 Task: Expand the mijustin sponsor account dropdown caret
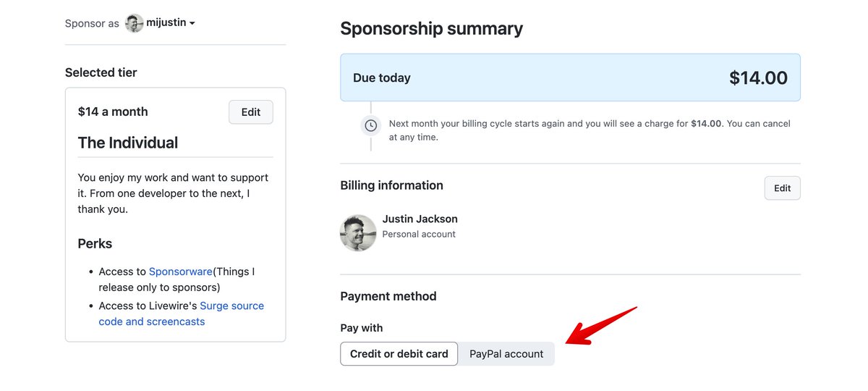(x=192, y=23)
